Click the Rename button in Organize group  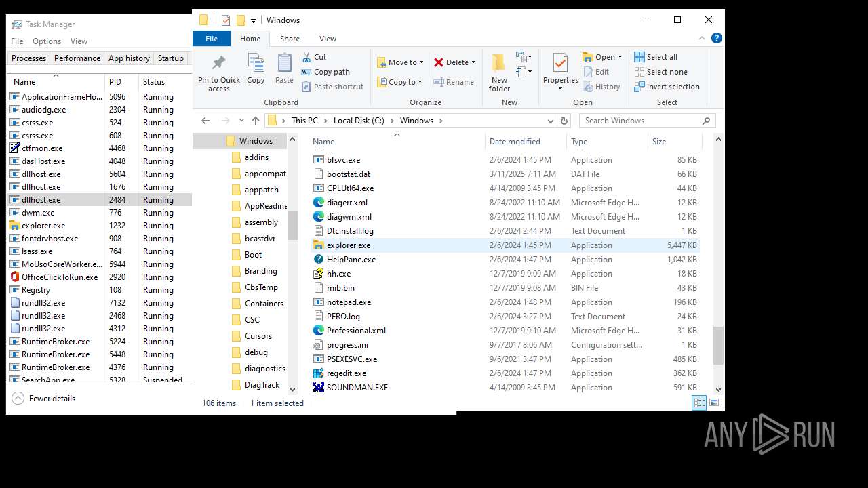(x=454, y=82)
